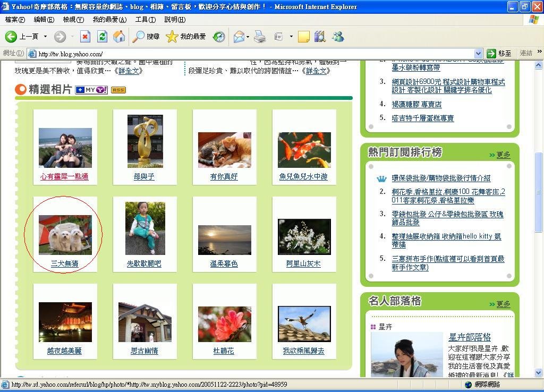Print the page with printer icon

click(260, 37)
